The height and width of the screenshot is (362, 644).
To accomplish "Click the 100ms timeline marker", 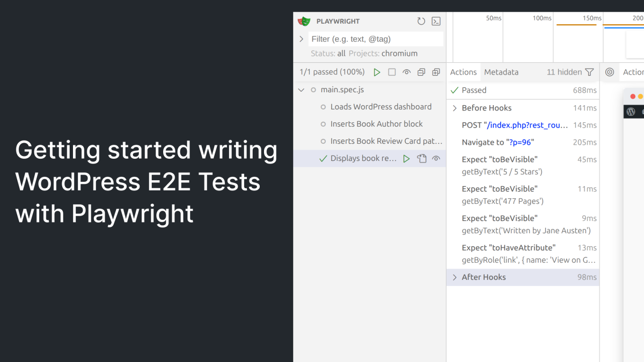I will tap(542, 18).
